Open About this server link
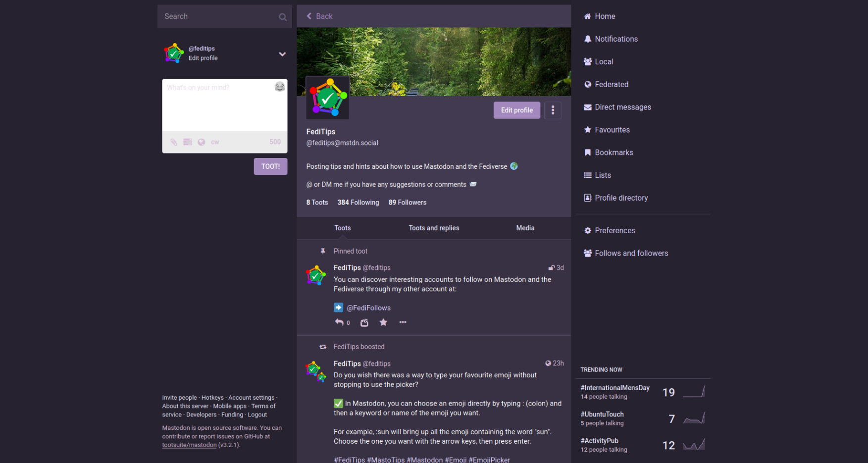The height and width of the screenshot is (463, 868). point(185,407)
